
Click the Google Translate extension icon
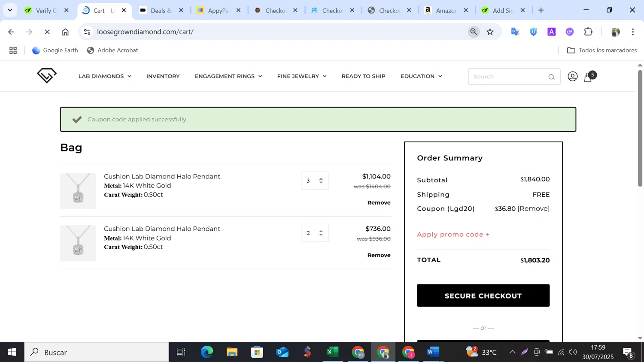[x=515, y=32]
